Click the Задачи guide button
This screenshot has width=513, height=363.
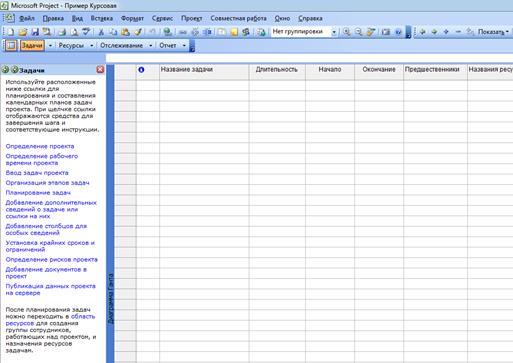click(x=32, y=45)
